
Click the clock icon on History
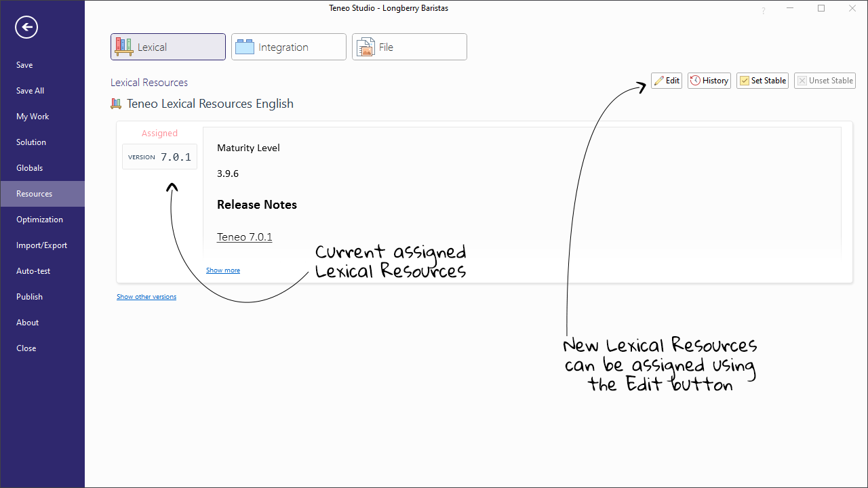pos(695,81)
